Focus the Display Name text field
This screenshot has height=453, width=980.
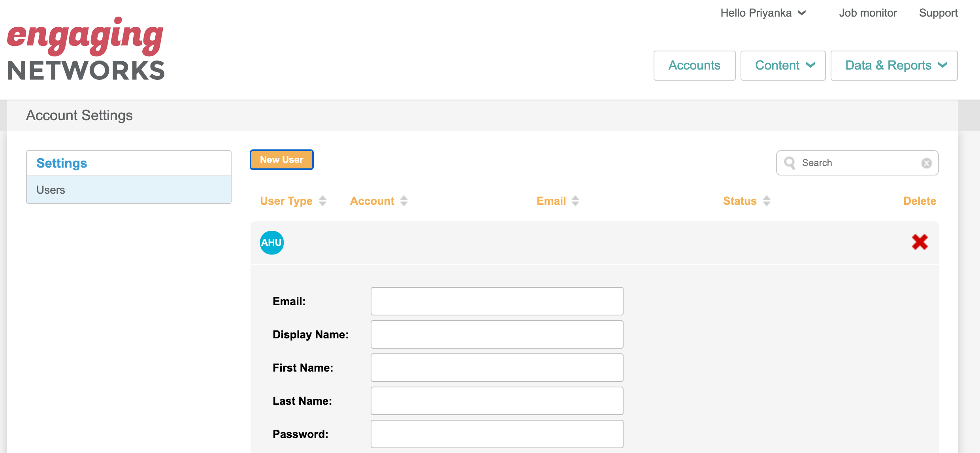pos(497,334)
